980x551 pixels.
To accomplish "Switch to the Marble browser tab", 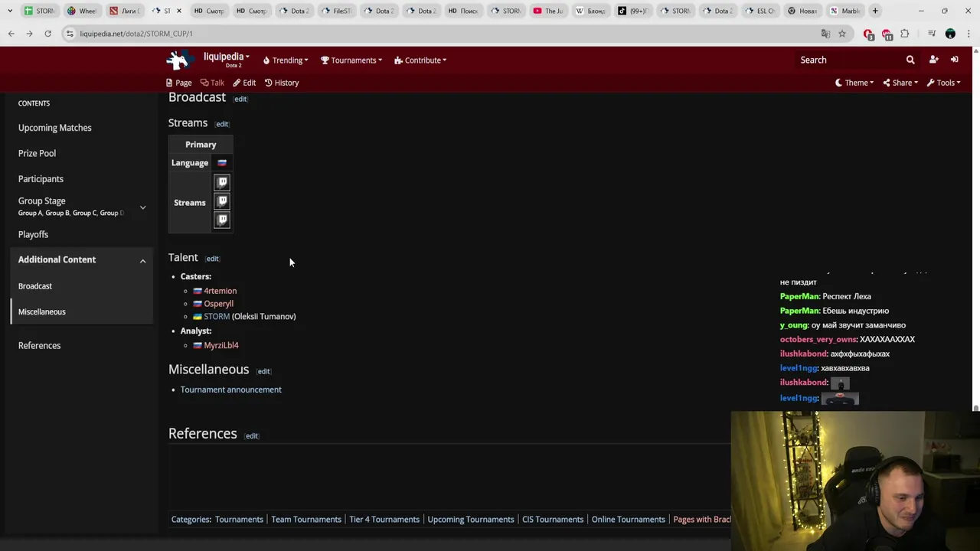I will [845, 11].
